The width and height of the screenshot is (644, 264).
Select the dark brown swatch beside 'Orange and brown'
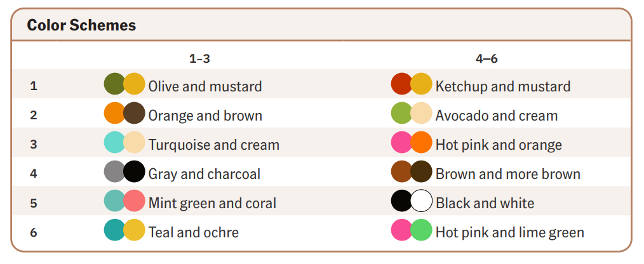pyautogui.click(x=135, y=113)
